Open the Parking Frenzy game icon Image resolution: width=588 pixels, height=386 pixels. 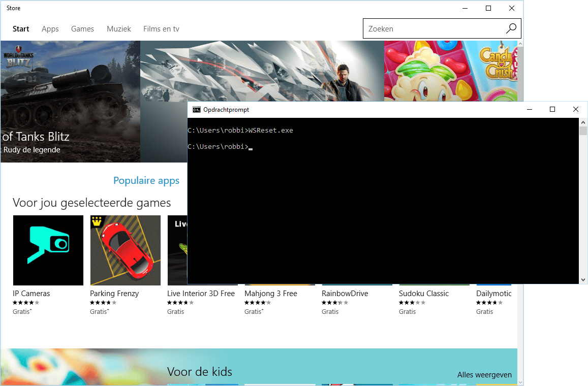coord(125,250)
